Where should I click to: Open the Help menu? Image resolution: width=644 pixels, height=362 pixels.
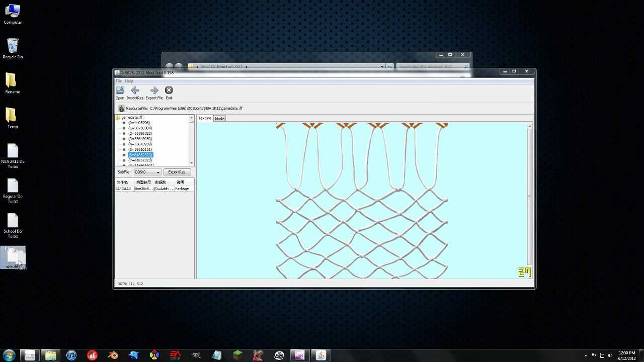coord(129,81)
